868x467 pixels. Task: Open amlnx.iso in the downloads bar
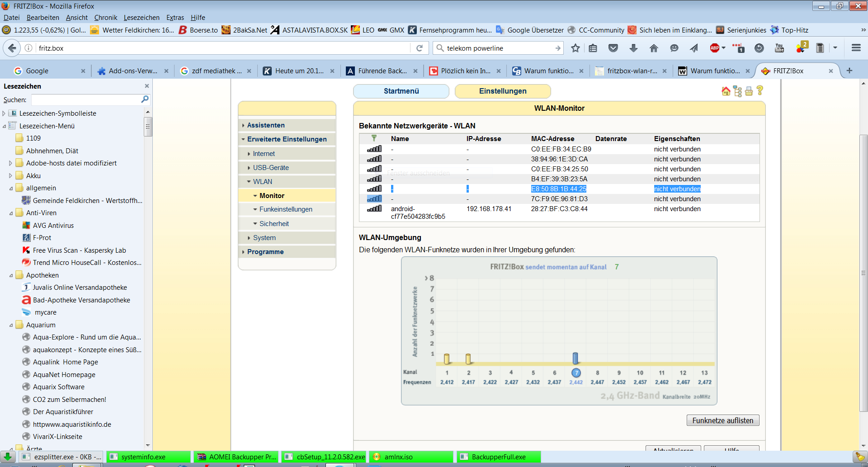click(x=411, y=457)
